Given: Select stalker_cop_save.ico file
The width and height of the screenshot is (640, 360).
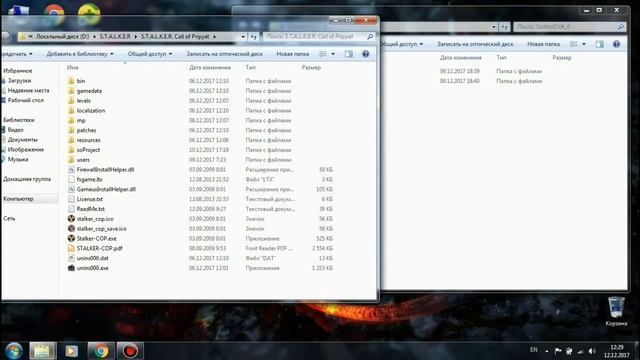Looking at the screenshot, I should click(x=101, y=229).
